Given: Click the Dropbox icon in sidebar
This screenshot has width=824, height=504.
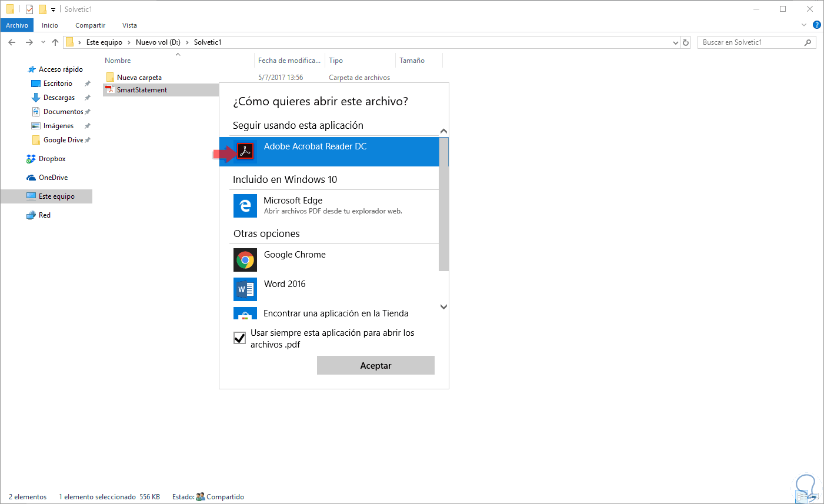Looking at the screenshot, I should click(31, 159).
